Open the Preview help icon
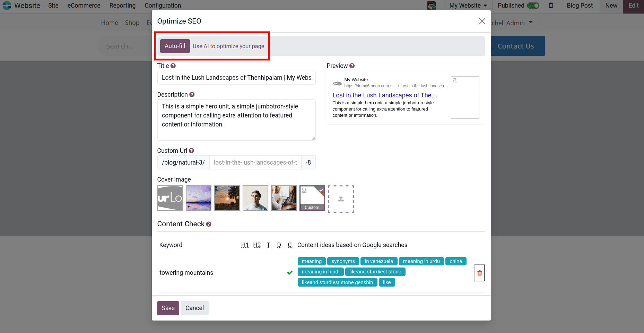Viewport: 644px width, 333px height. [x=352, y=65]
